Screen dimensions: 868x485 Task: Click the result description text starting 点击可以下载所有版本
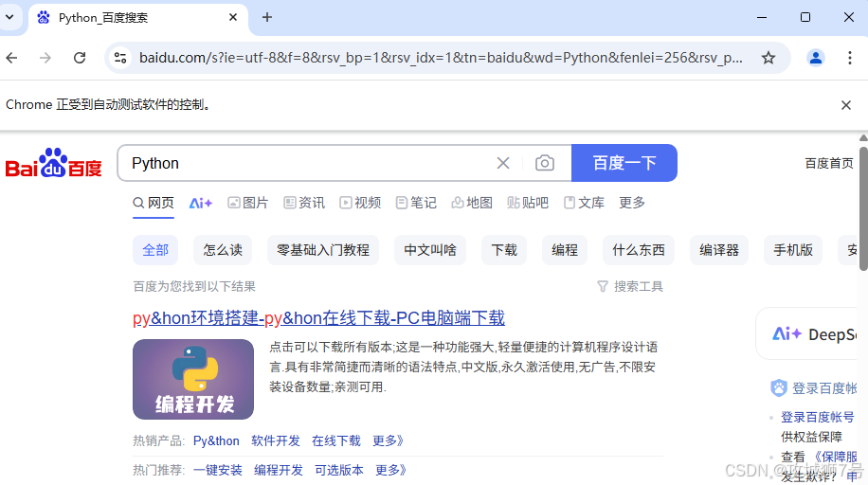pos(463,367)
